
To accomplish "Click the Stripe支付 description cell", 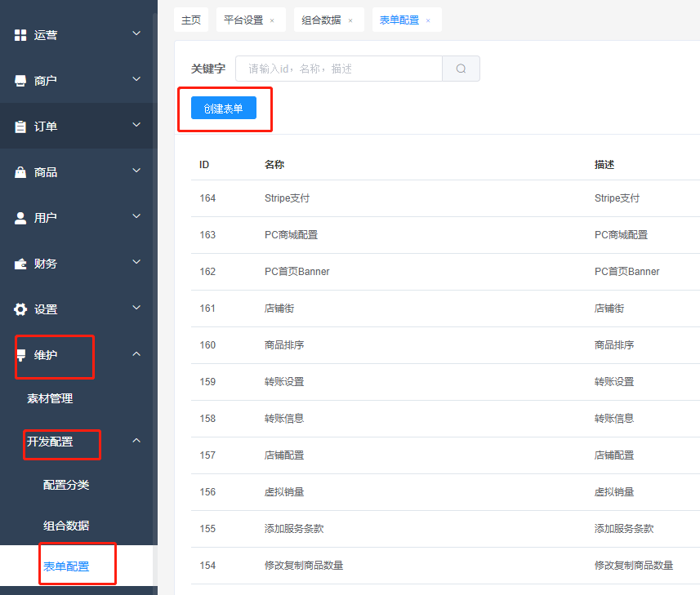I will click(617, 198).
